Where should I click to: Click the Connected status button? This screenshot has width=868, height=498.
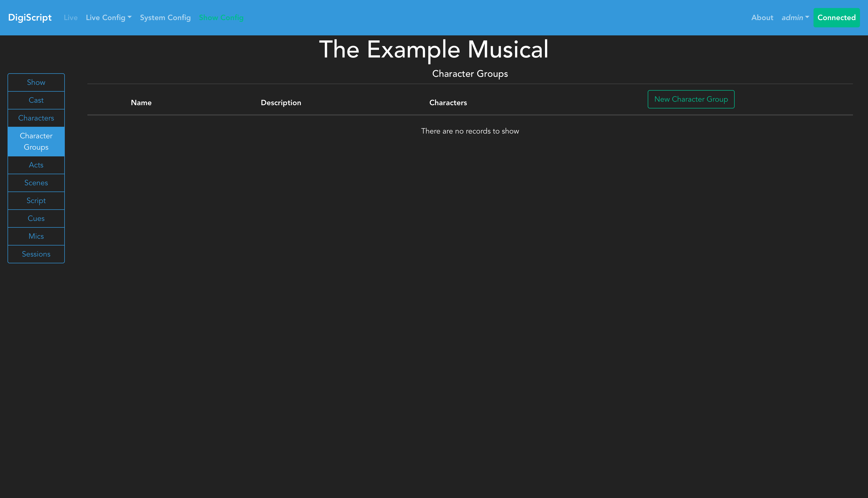click(836, 17)
